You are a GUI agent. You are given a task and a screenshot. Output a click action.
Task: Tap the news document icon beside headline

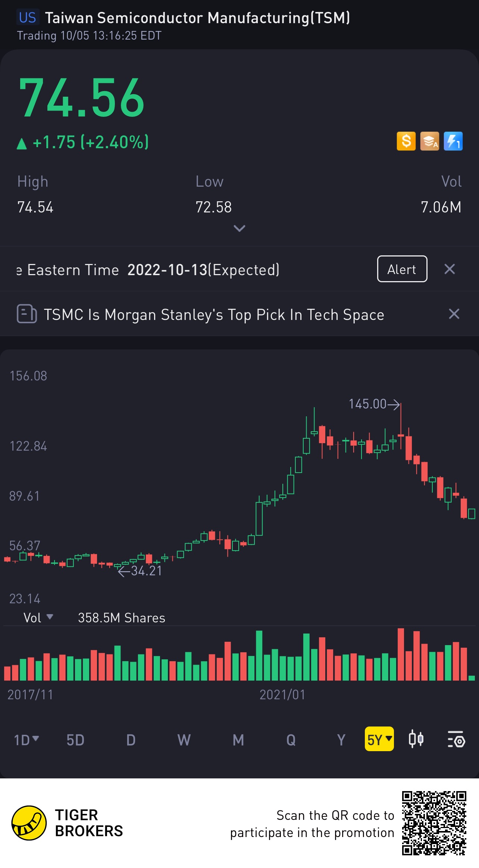[26, 314]
